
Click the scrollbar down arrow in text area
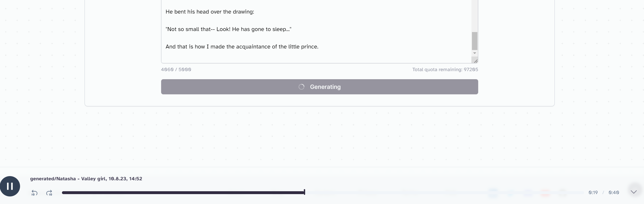(475, 53)
